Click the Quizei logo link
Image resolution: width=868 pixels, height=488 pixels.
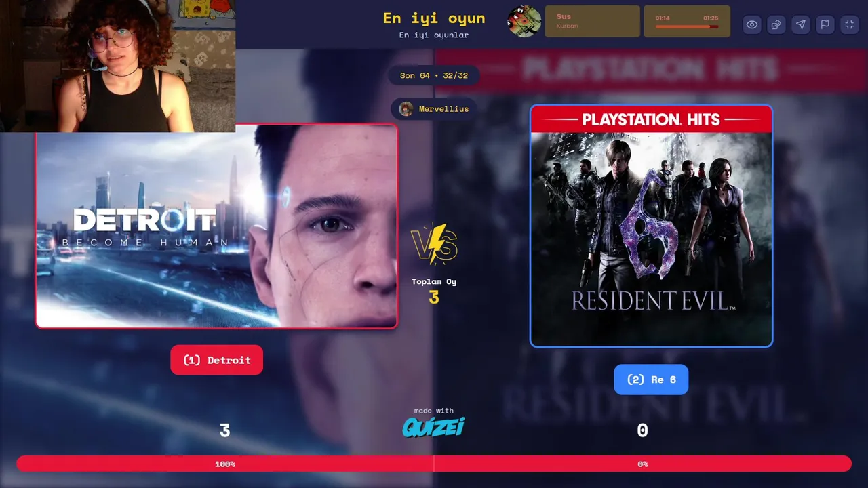(433, 427)
